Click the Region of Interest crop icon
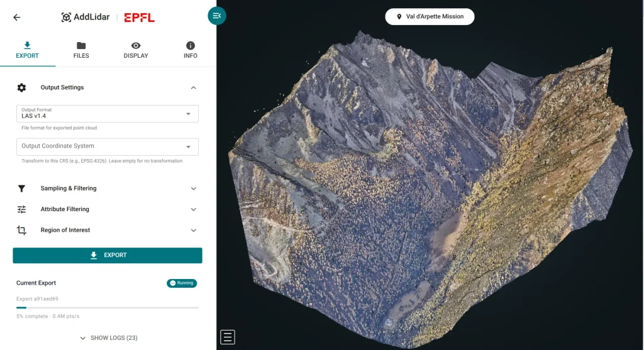The height and width of the screenshot is (350, 644). [x=21, y=231]
